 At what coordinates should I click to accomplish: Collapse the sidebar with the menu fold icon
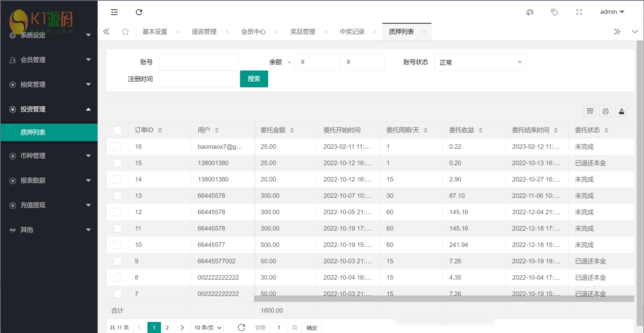[x=114, y=12]
